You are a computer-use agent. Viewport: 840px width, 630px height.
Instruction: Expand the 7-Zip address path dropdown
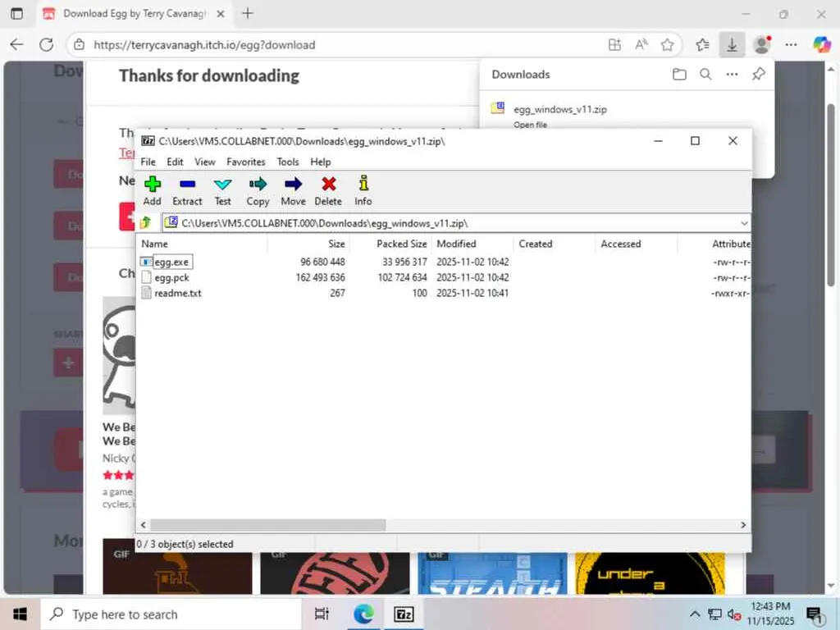pyautogui.click(x=743, y=223)
